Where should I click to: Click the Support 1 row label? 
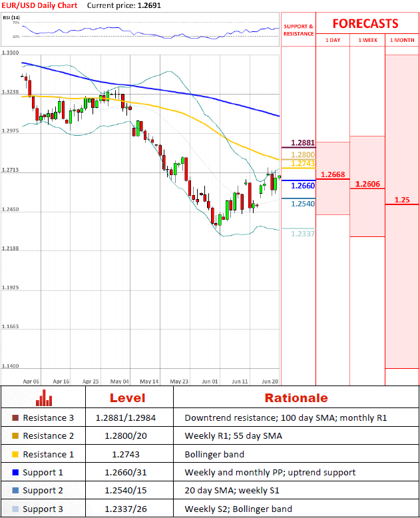(x=43, y=473)
